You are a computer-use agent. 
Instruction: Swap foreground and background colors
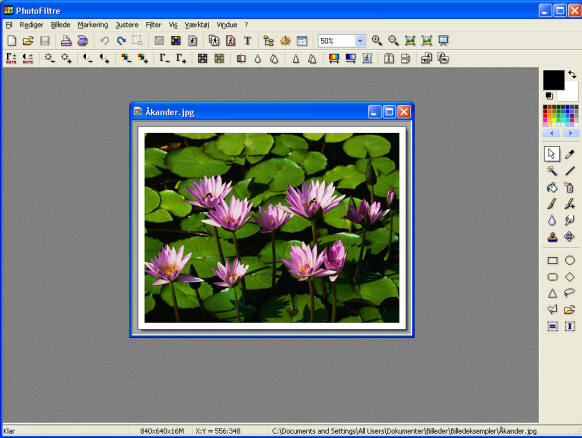point(572,74)
